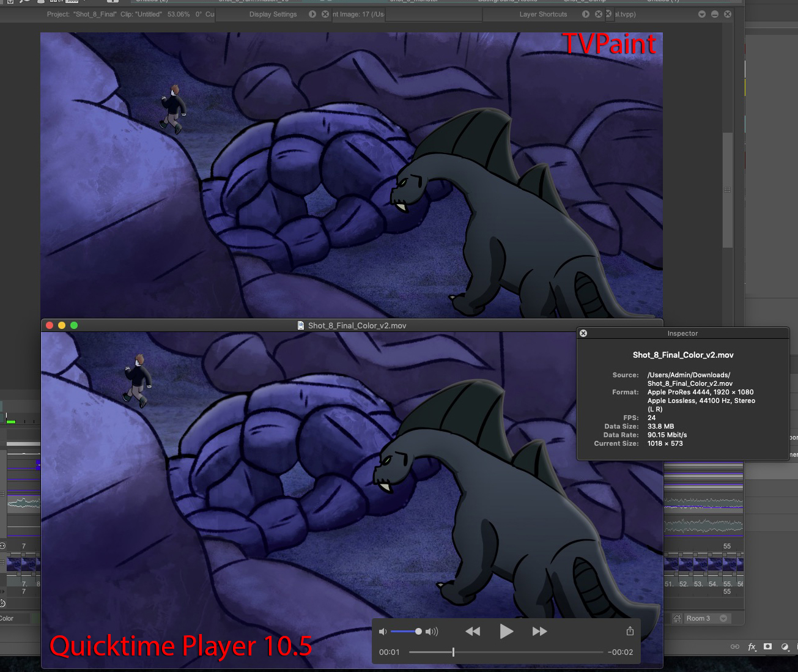Click the Data Size 33.8 MB value
798x672 pixels.
660,426
